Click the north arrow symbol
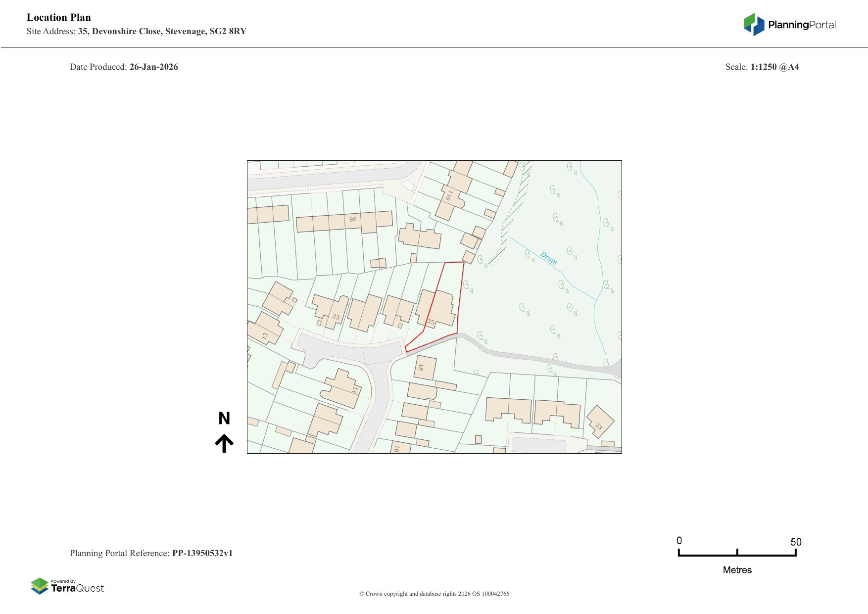 pyautogui.click(x=224, y=443)
